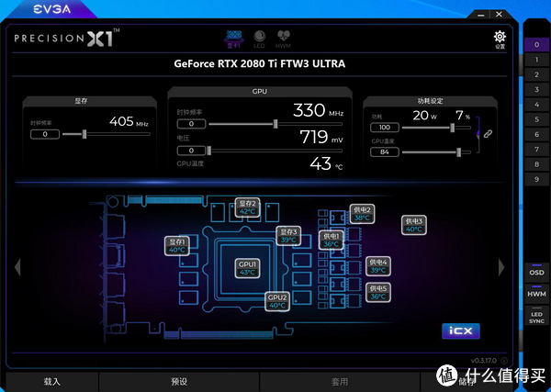Screen dimensions: 551x392
Task: Select profile slot 7
Action: pos(536,150)
